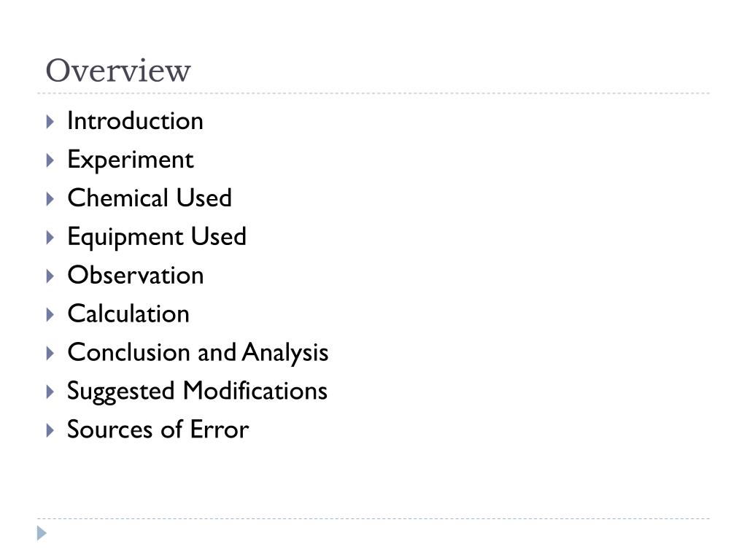The image size is (747, 560).
Task: Click the arrow bullet beside Observation
Action: [50, 276]
